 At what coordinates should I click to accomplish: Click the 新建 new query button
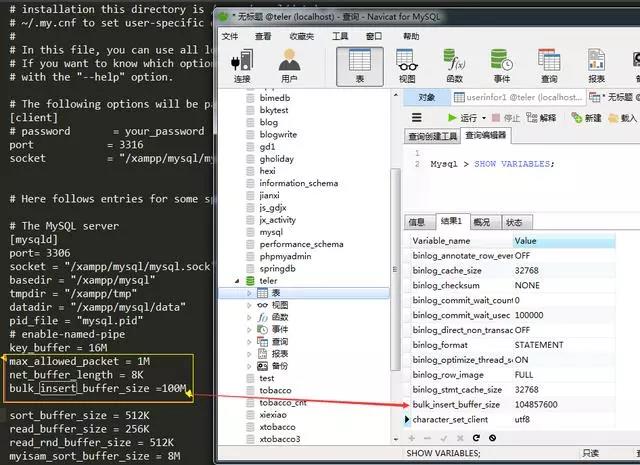(587, 118)
